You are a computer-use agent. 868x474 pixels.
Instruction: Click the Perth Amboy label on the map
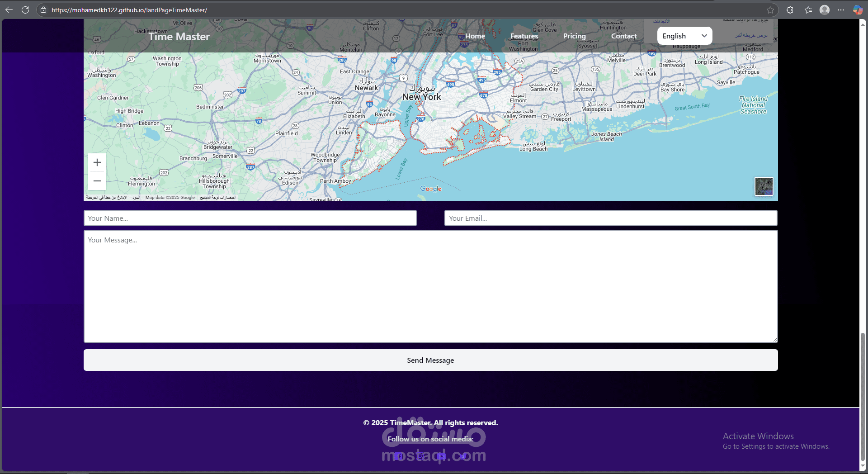coord(335,181)
